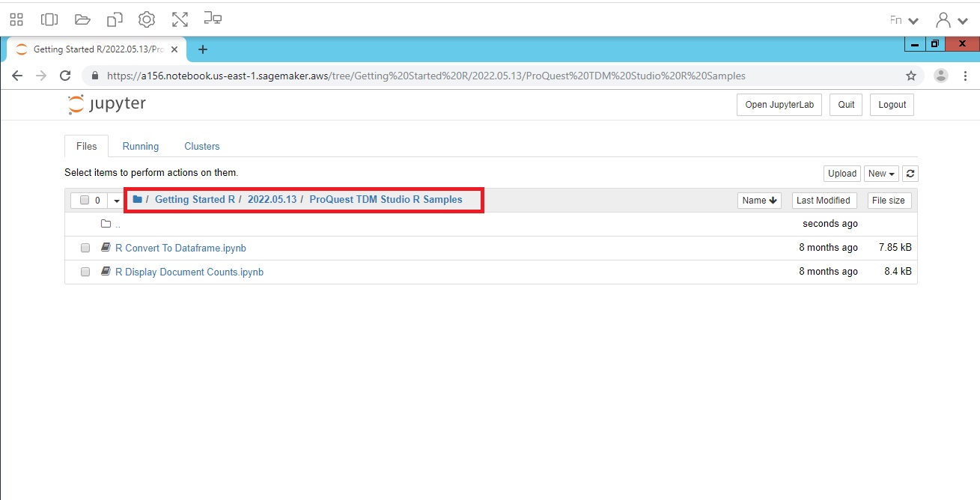This screenshot has width=980, height=500.
Task: Click 'seconds ago' modified time
Action: click(830, 224)
